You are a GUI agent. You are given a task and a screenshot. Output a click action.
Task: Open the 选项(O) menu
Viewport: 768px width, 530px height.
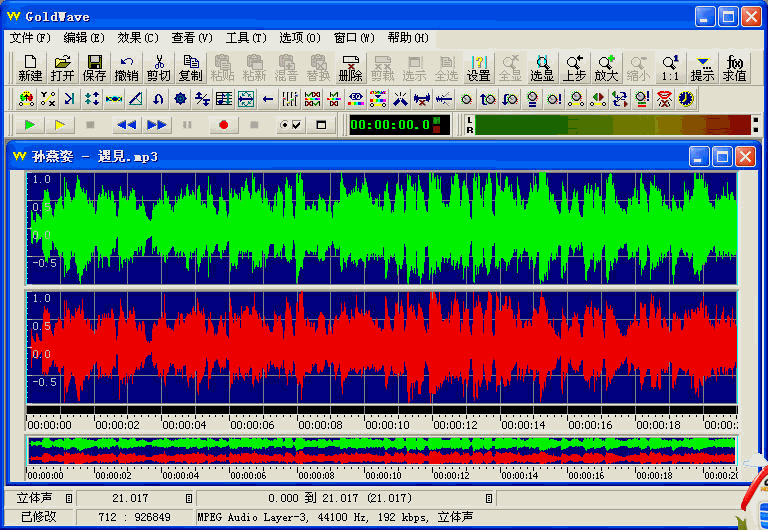click(300, 38)
